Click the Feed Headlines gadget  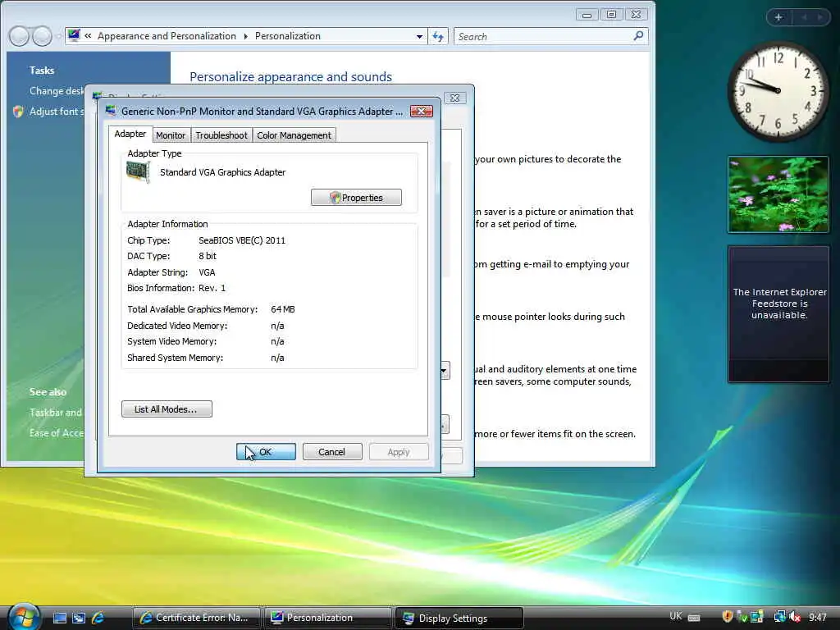[x=778, y=314]
